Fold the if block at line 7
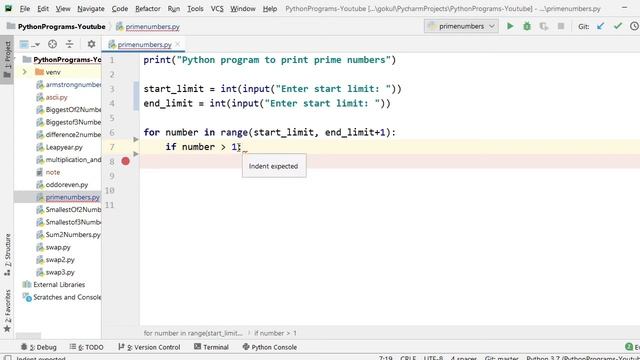The image size is (640, 360). click(136, 154)
